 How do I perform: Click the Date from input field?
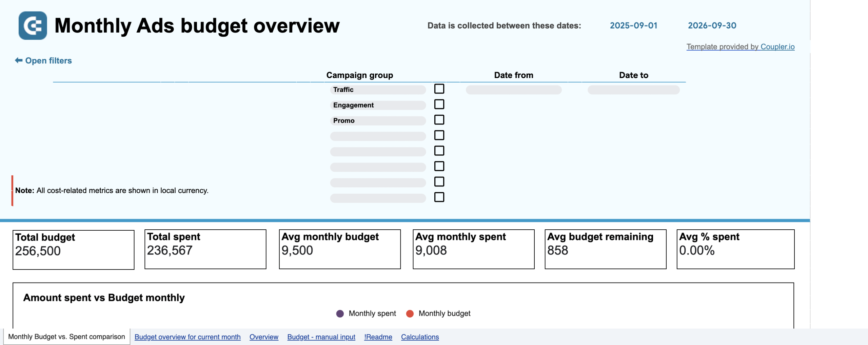click(514, 90)
